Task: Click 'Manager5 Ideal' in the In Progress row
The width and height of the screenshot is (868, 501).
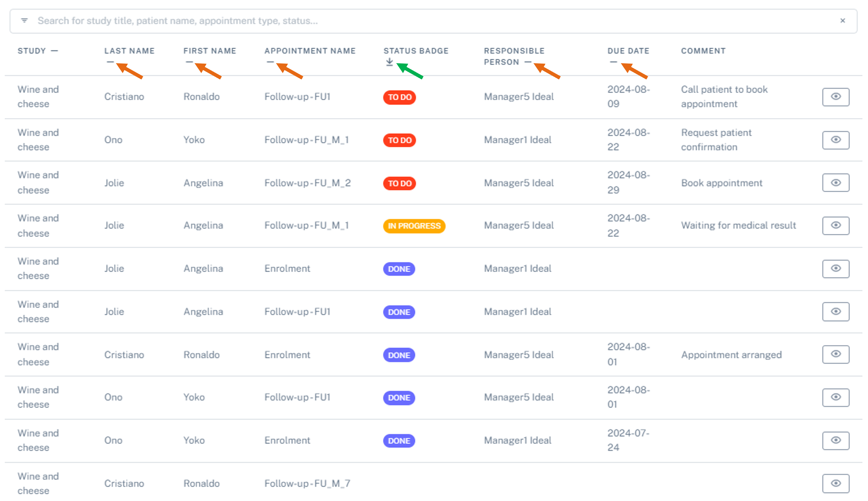Action: click(519, 225)
